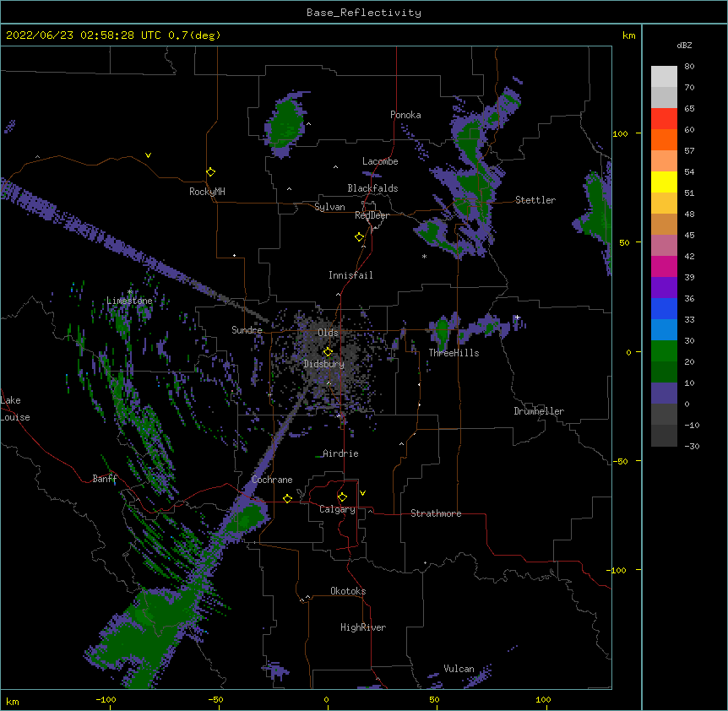This screenshot has height=711, width=728.
Task: Click the yellow diamond marker south of RedDeer
Action: click(360, 237)
